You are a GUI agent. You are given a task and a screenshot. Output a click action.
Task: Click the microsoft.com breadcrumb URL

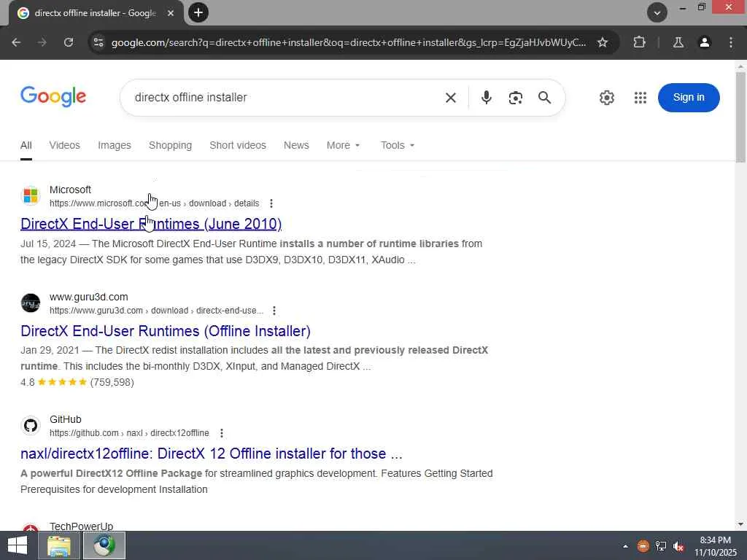155,203
